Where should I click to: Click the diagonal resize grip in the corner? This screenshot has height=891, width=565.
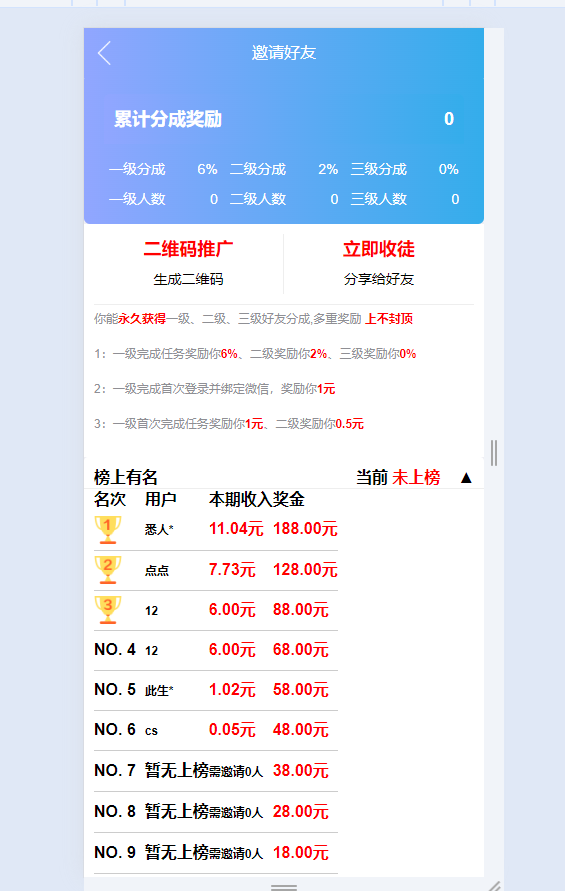tap(495, 885)
